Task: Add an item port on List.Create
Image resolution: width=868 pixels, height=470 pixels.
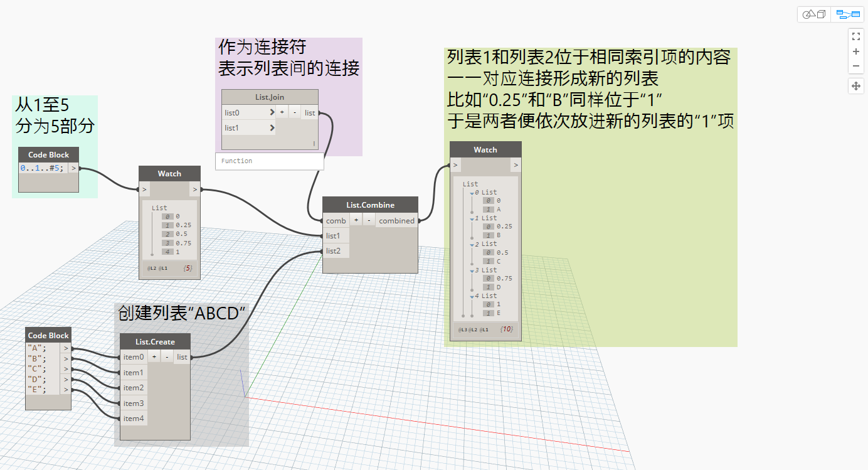Action: tap(154, 357)
